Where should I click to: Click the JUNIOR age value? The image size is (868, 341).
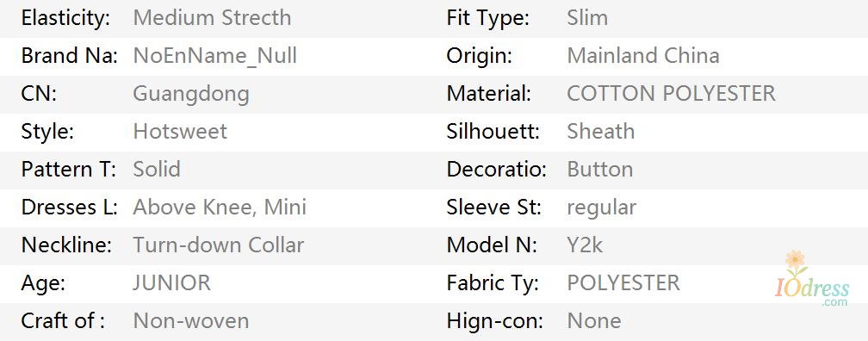171,282
